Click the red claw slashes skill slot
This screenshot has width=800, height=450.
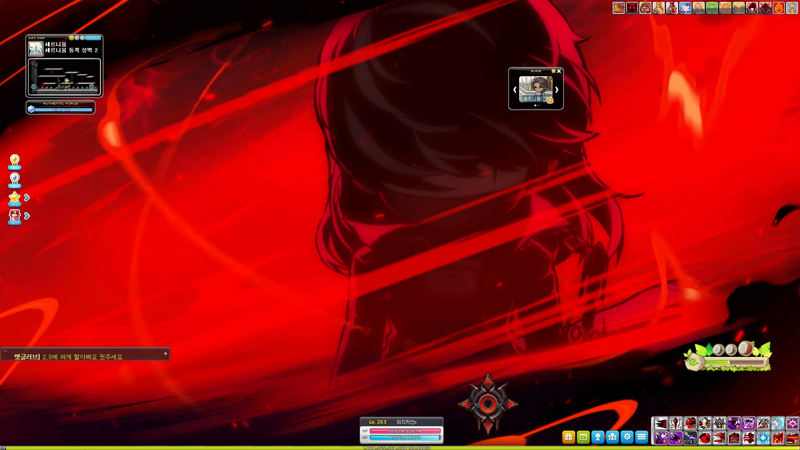point(763,422)
